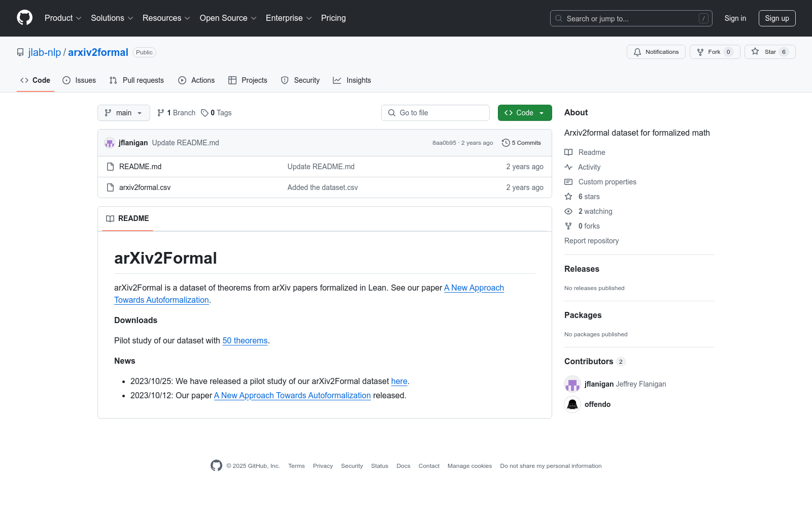The width and height of the screenshot is (812, 508).
Task: Click the README.md file icon
Action: 110,167
